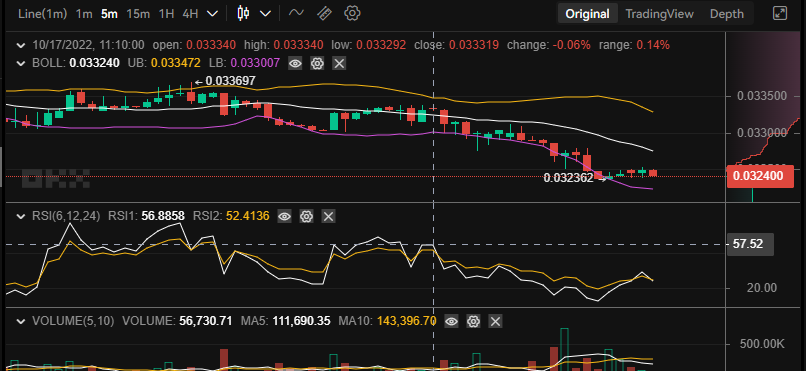
Task: Click the MA10 value 143,396.70
Action: coord(407,322)
